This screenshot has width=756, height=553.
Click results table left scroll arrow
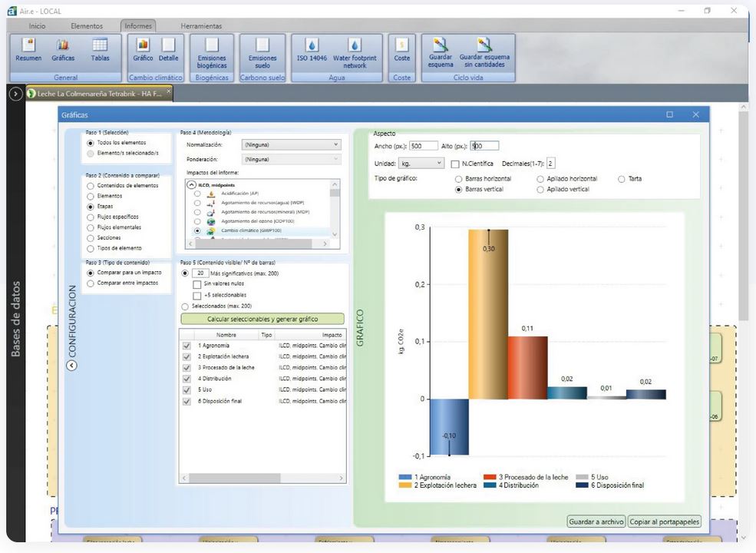tap(184, 478)
